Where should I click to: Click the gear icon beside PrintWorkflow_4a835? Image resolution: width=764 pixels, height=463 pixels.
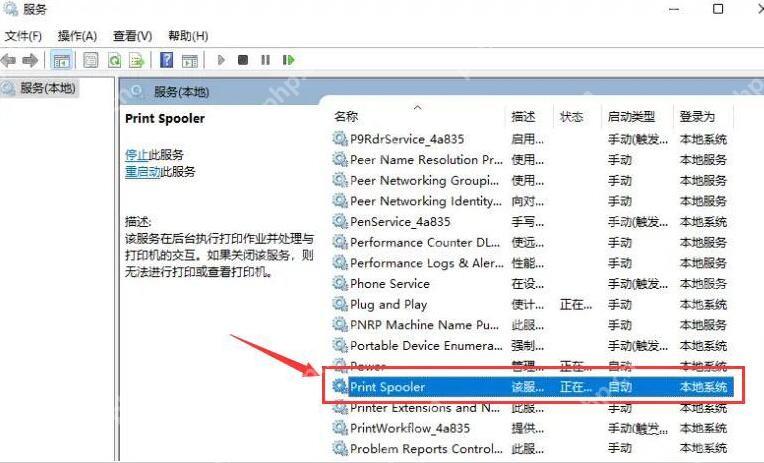click(340, 428)
